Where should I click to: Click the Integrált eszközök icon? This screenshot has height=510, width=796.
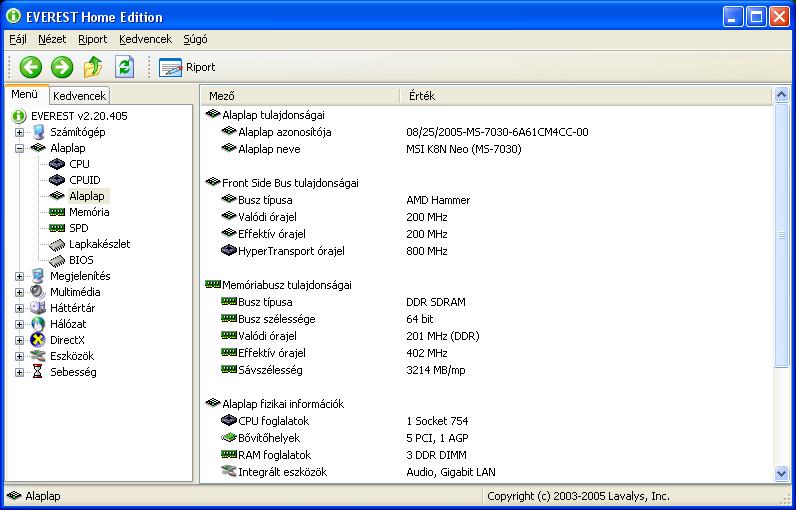point(229,471)
